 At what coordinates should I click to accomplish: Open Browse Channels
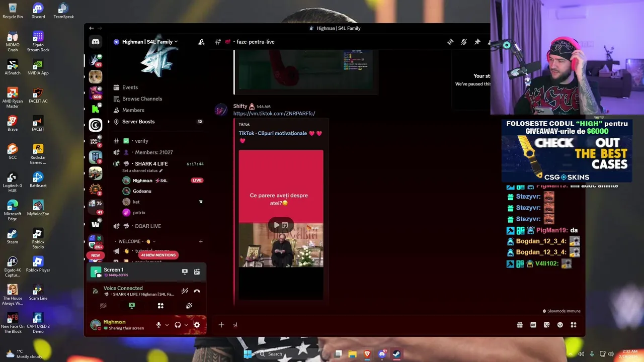(x=158, y=99)
